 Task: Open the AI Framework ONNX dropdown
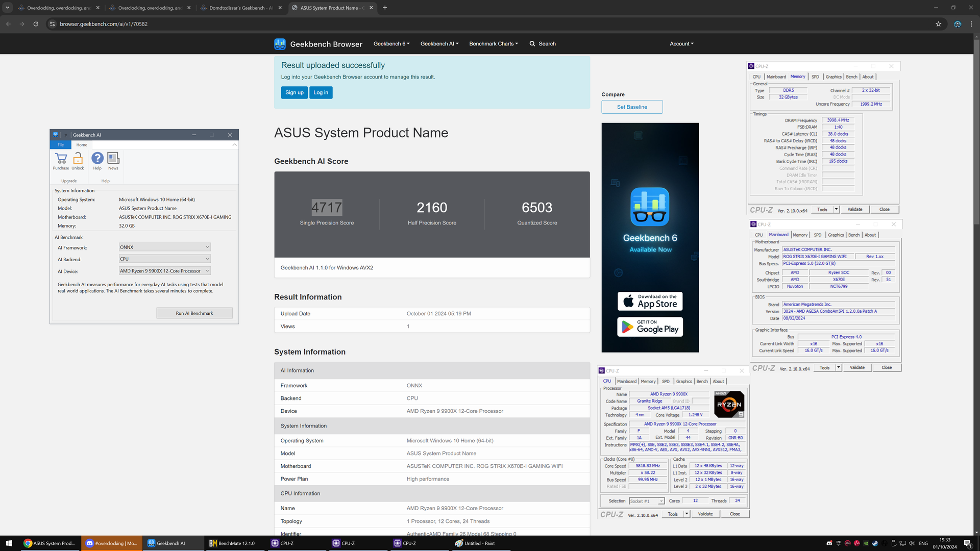(x=164, y=247)
